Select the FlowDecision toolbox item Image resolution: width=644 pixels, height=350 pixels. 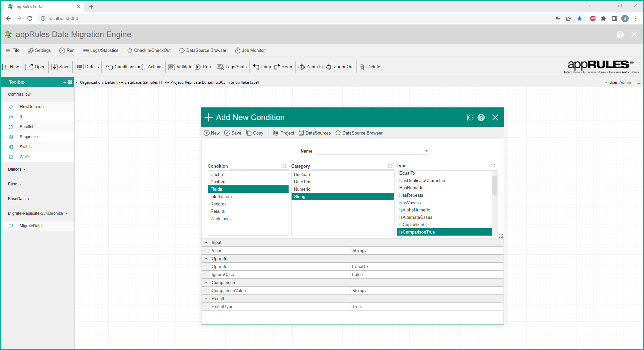click(37, 107)
